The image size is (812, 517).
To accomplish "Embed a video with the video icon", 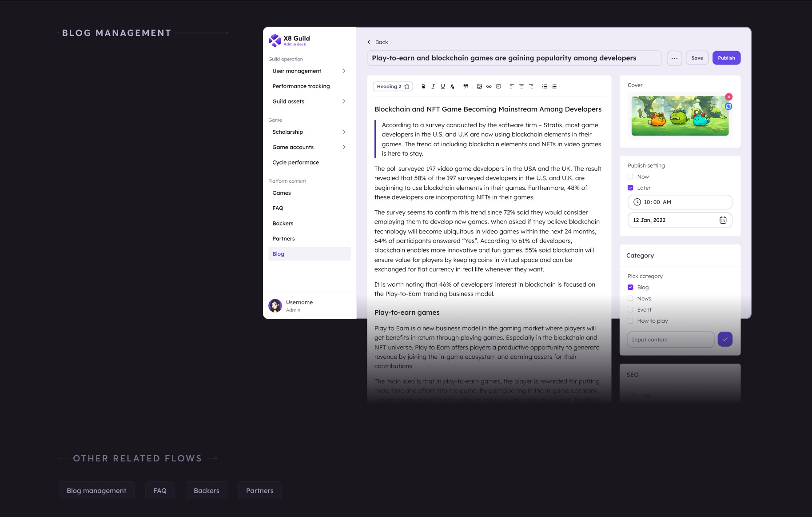I will [498, 86].
